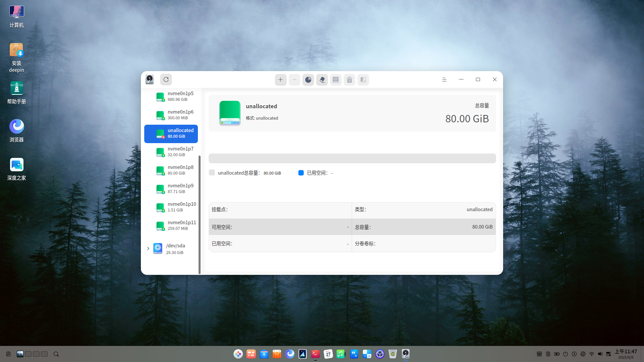Screen dimensions: 644x362
Task: Open the quick settings toggles tray icon
Action: tap(608, 354)
